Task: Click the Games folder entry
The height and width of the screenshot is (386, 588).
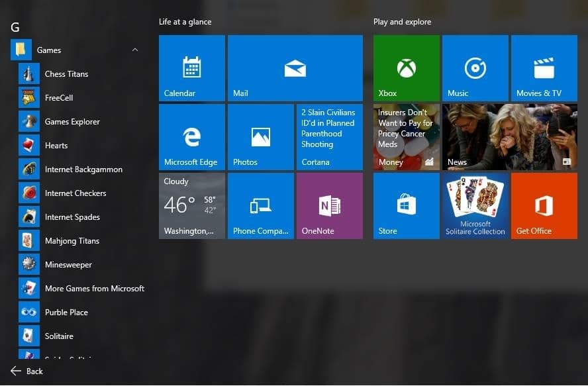Action: click(49, 50)
